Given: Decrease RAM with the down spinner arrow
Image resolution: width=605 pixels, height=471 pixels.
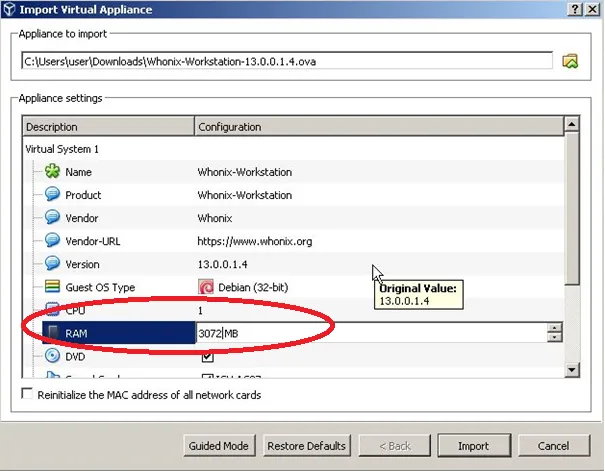Looking at the screenshot, I should 554,337.
